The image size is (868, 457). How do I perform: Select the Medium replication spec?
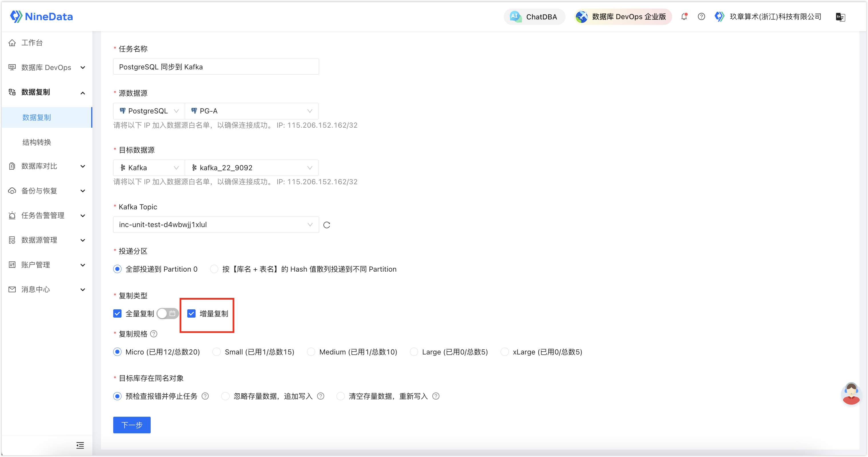tap(311, 352)
